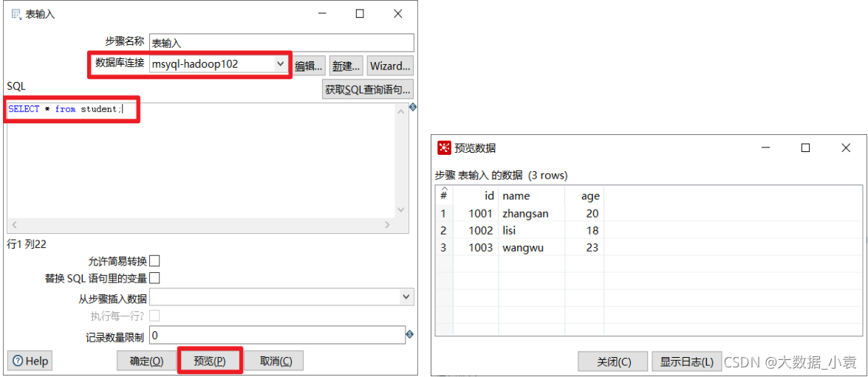Close the 表输入 dialog
This screenshot has height=377, width=868.
click(x=398, y=14)
